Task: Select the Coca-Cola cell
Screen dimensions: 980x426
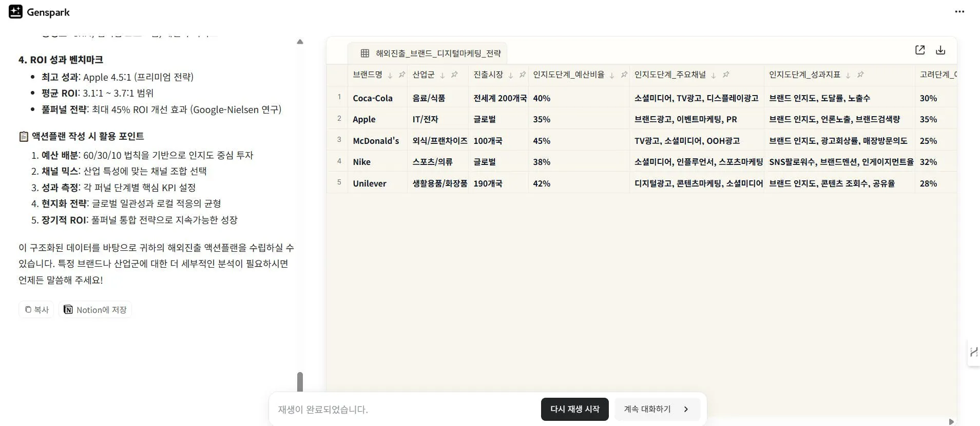Action: 378,98
